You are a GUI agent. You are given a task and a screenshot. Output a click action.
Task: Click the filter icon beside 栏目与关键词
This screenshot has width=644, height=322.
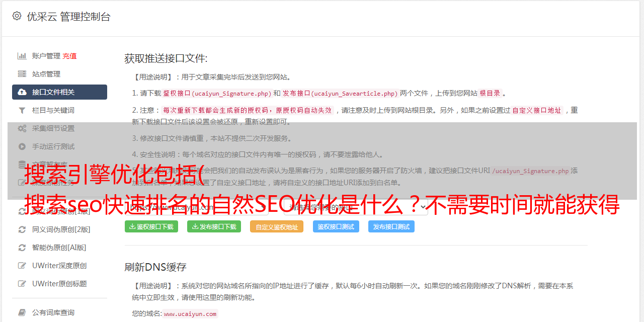pos(22,110)
